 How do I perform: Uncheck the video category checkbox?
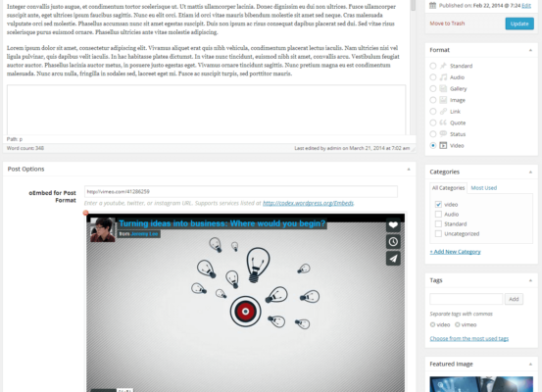438,204
